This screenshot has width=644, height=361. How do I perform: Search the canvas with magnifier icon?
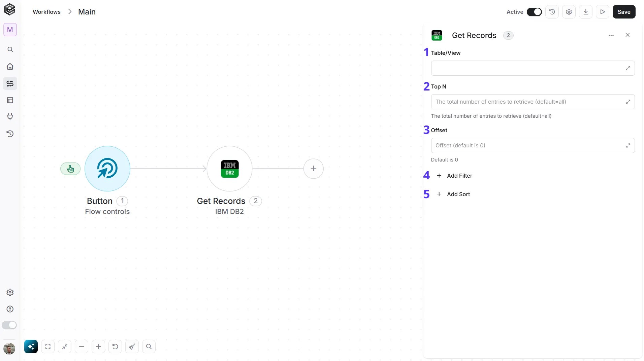point(149,347)
